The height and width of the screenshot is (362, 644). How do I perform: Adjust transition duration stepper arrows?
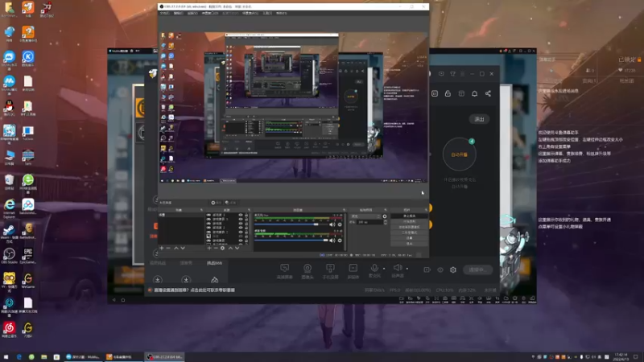pos(385,222)
